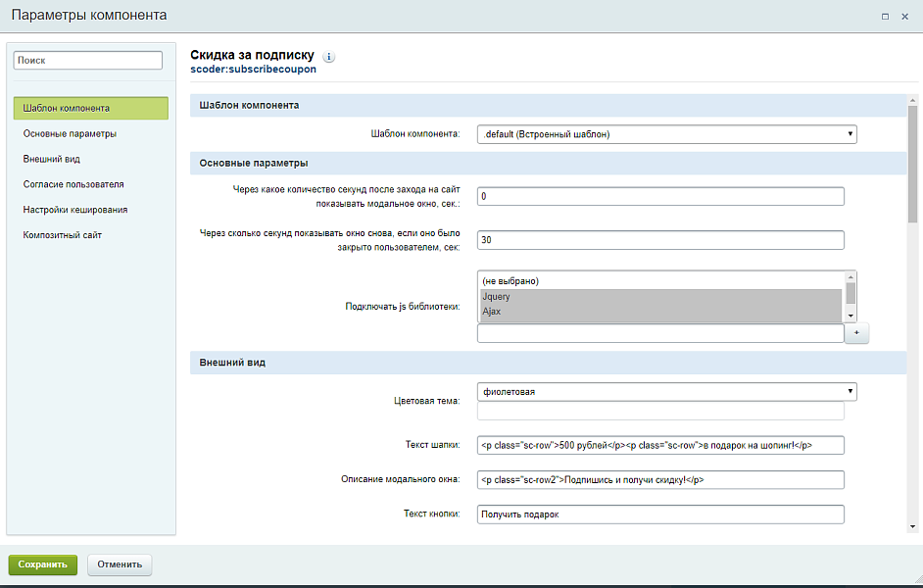Maximize the Параметры компонента dialog

[885, 16]
